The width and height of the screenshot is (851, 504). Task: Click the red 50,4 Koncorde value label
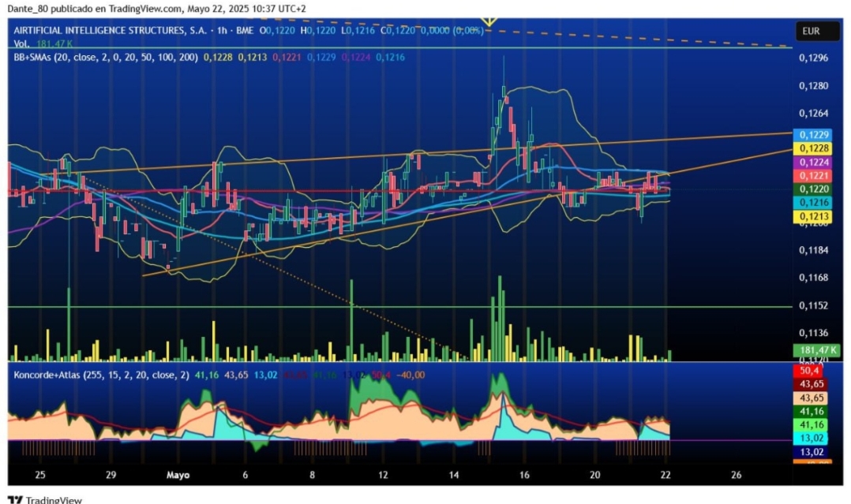tap(809, 371)
